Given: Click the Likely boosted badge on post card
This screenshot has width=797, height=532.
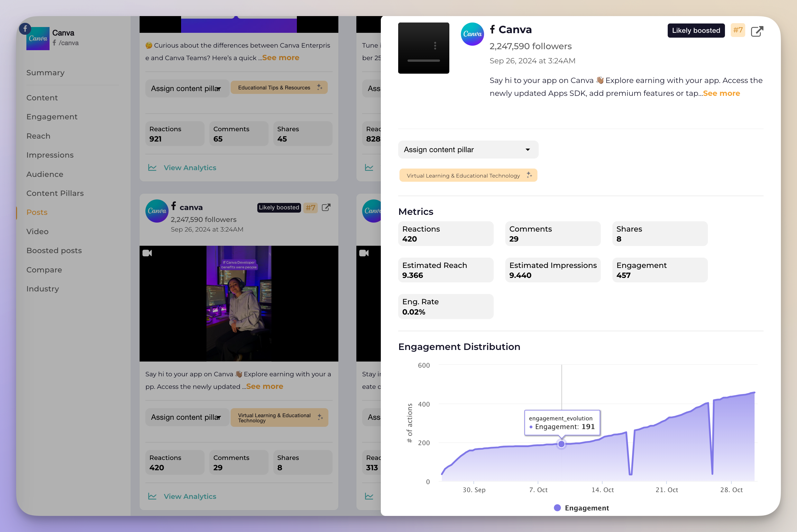Looking at the screenshot, I should (x=279, y=208).
